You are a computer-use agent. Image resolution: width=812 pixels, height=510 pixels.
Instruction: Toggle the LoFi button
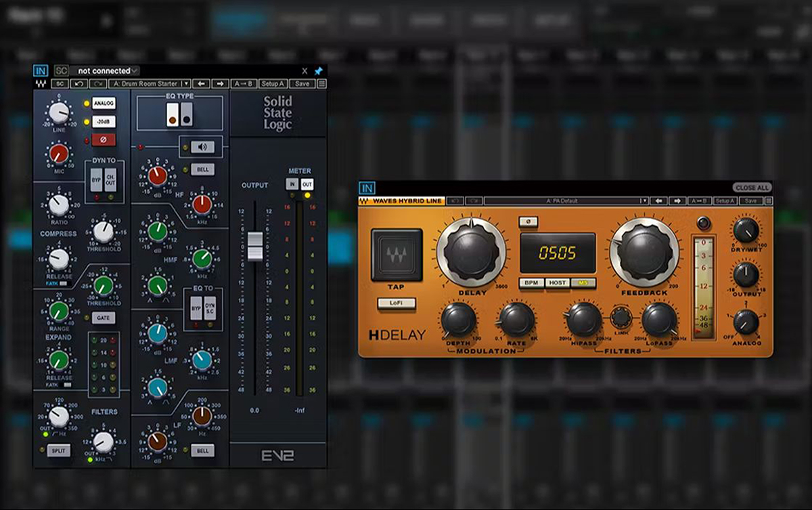click(x=397, y=303)
